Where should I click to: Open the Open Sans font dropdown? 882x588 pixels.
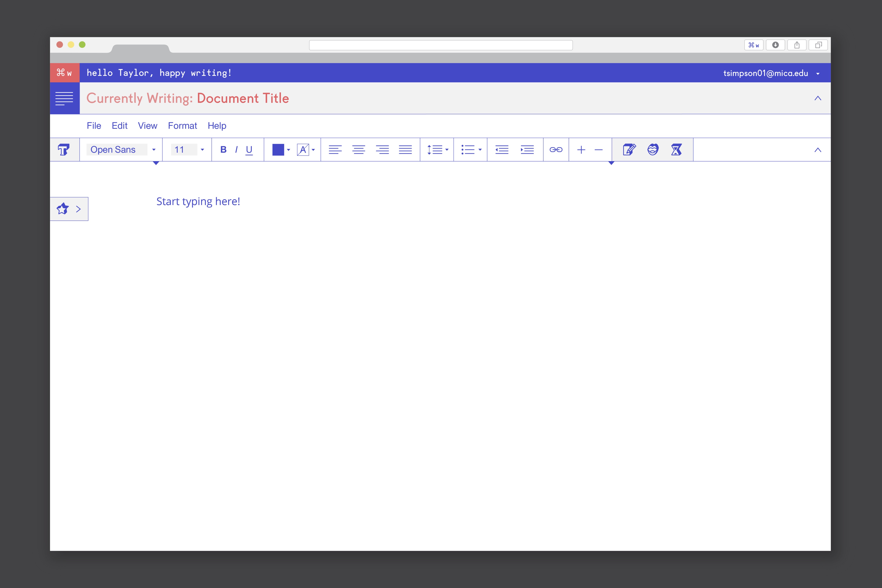coord(154,150)
